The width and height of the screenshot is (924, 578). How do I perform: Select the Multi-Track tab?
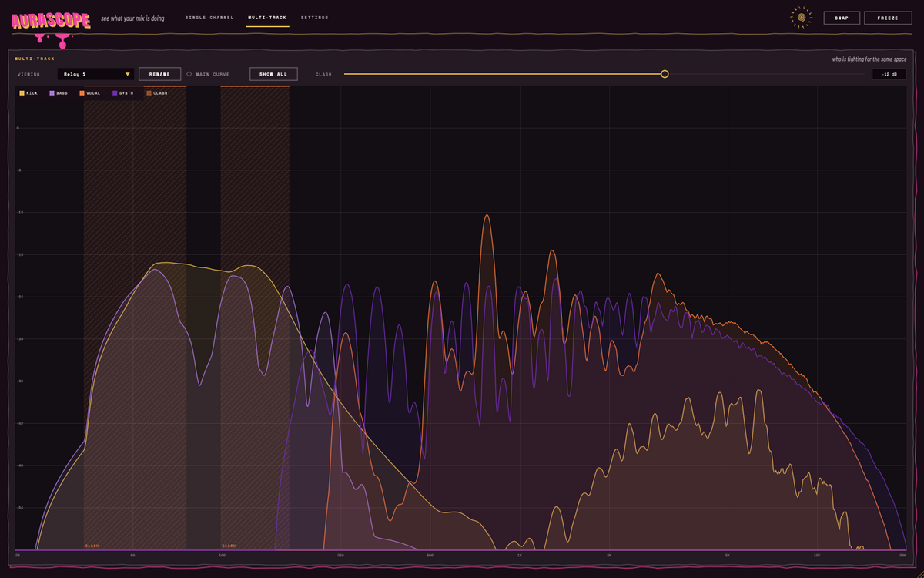tap(268, 18)
